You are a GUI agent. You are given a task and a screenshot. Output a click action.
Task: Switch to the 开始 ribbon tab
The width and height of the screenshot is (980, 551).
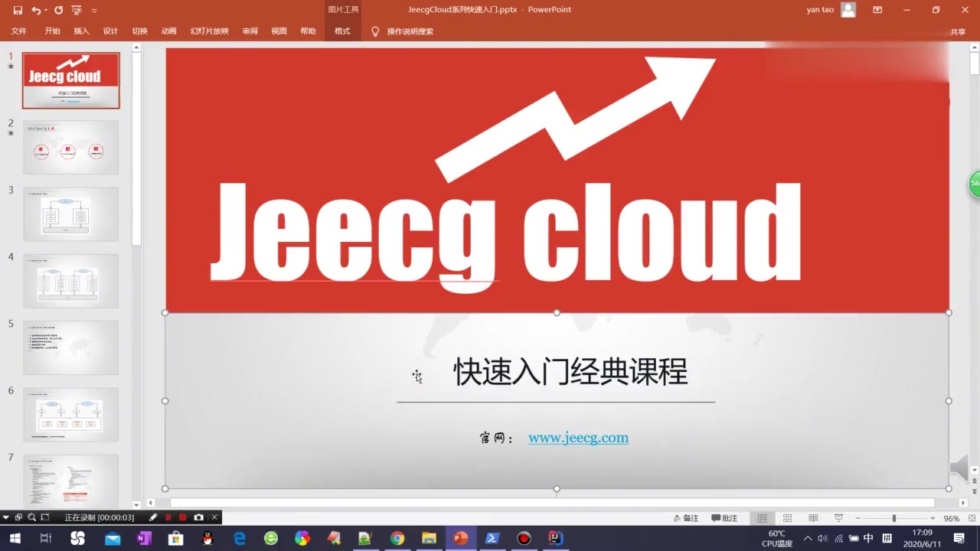52,31
